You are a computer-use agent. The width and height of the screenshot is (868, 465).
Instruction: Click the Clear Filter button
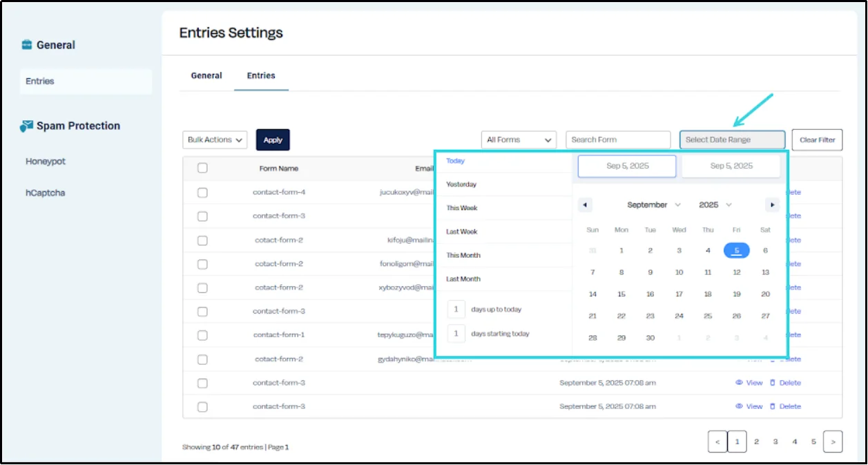point(817,140)
